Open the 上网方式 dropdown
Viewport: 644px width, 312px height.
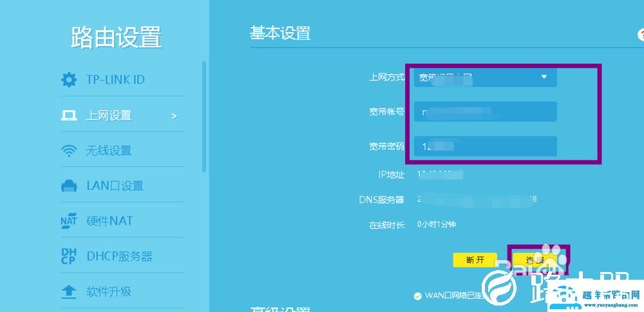pyautogui.click(x=486, y=77)
